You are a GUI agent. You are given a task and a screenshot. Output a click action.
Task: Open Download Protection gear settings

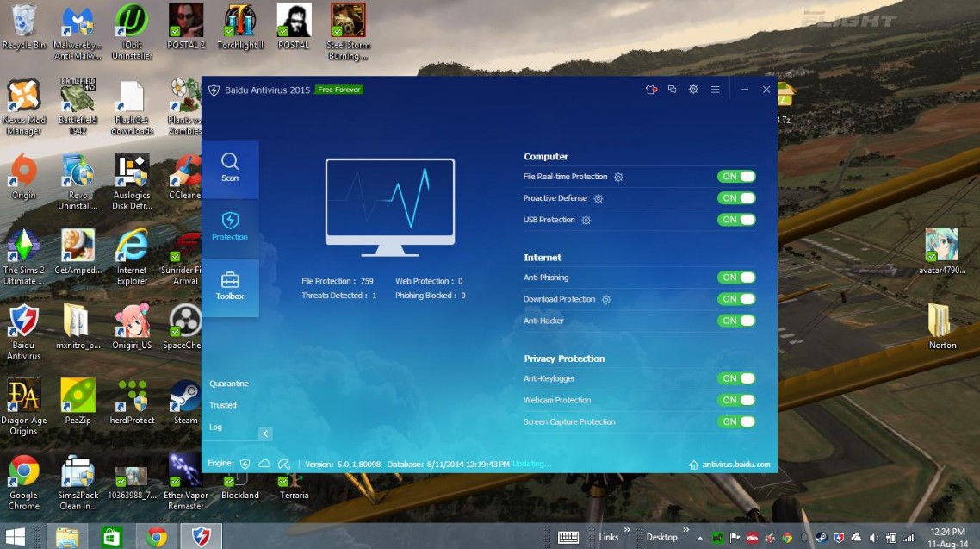605,300
